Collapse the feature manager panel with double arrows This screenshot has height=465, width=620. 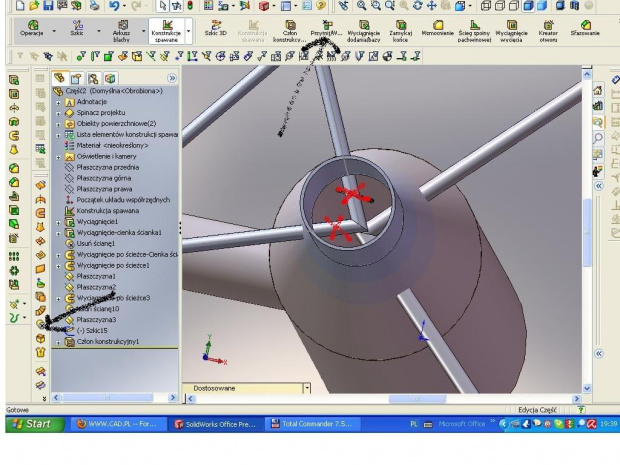171,76
